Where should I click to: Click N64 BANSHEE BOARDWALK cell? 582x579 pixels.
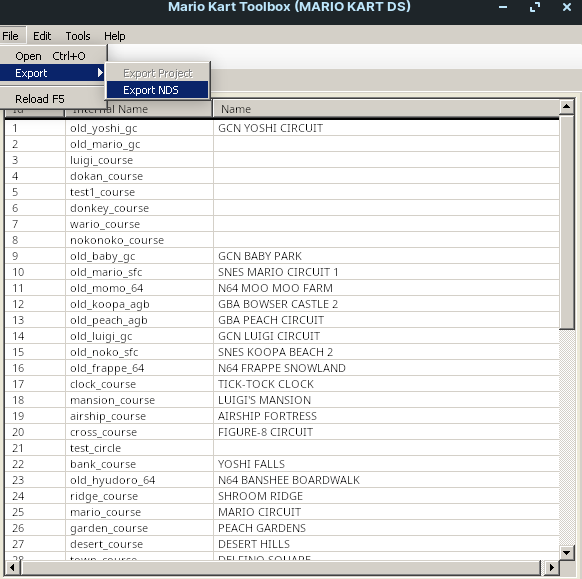(386, 480)
